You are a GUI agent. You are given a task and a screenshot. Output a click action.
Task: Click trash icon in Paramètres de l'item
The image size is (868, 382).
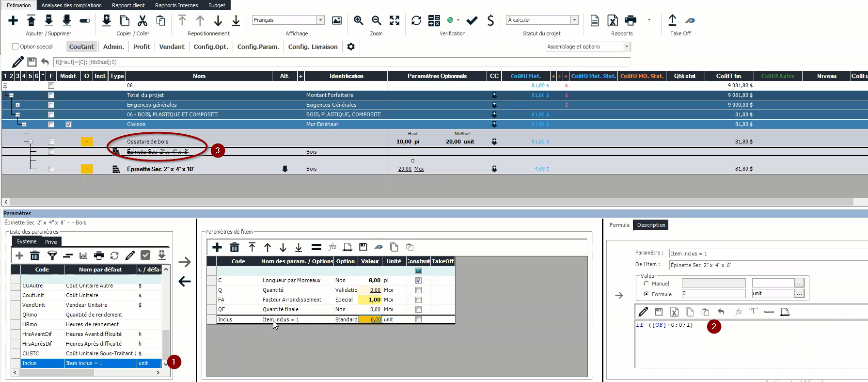tap(235, 247)
